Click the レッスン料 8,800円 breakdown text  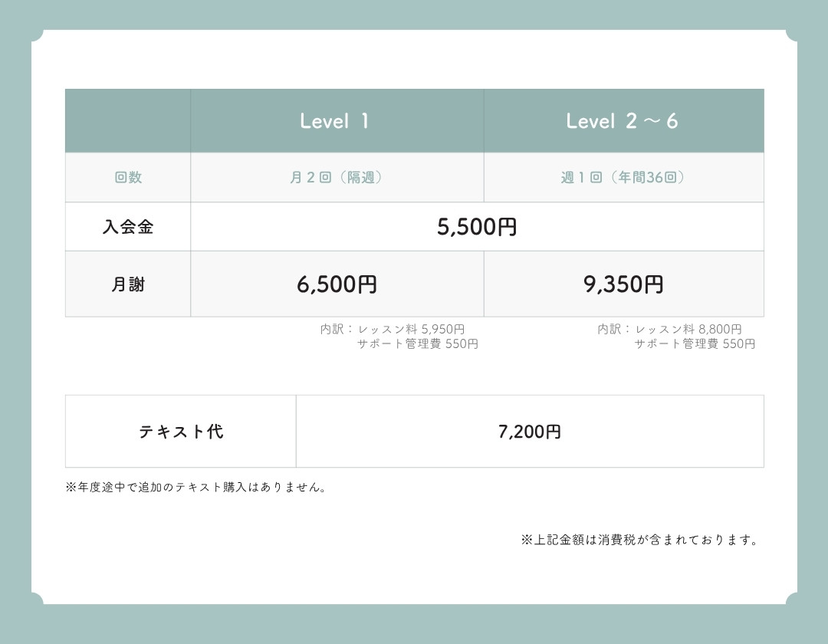[688, 330]
